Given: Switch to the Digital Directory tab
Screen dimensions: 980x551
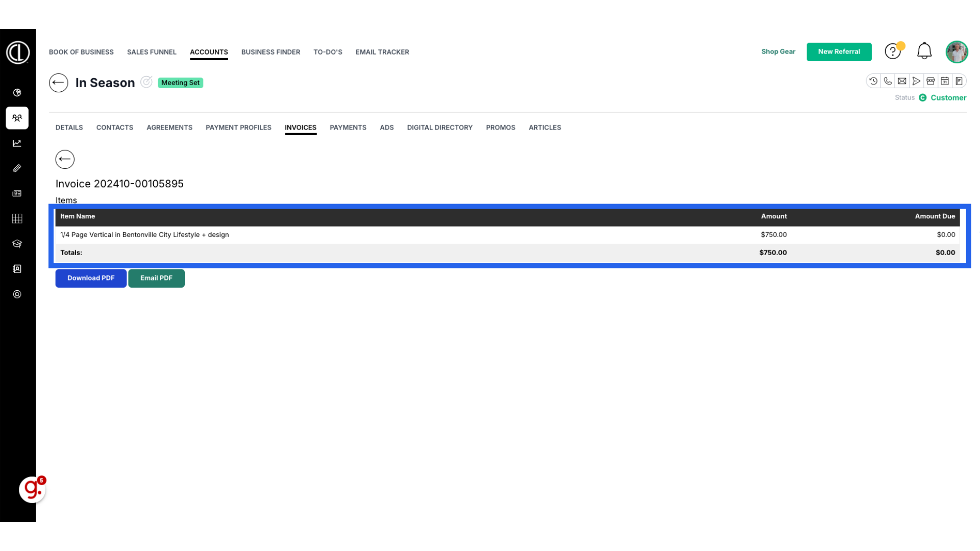Looking at the screenshot, I should point(440,128).
